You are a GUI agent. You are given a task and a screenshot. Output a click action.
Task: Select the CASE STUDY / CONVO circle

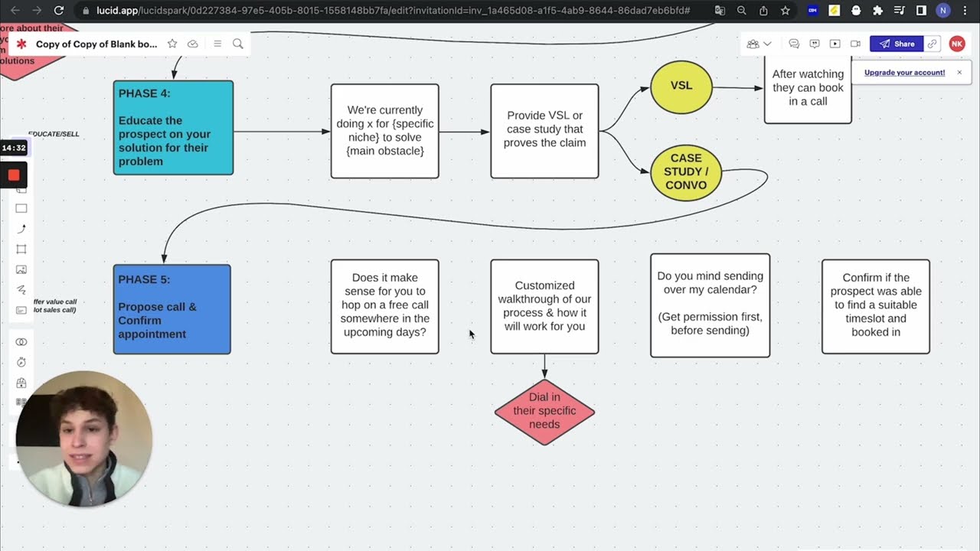click(686, 174)
